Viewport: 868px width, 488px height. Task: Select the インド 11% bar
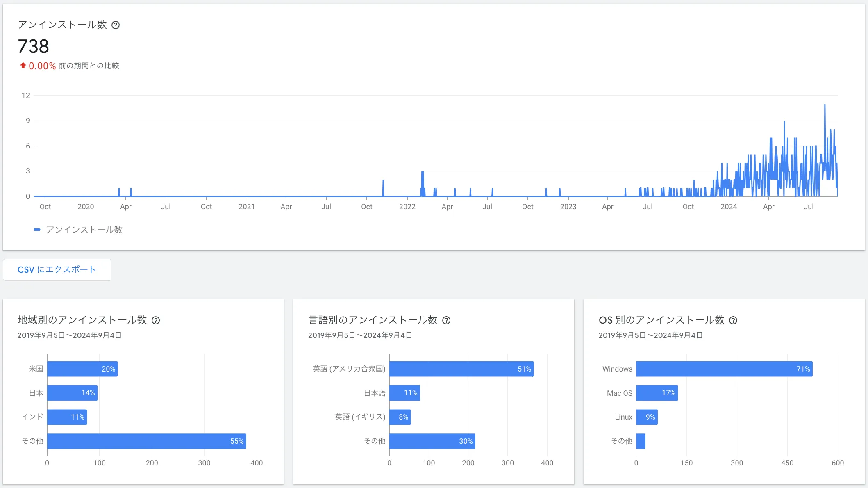(67, 417)
